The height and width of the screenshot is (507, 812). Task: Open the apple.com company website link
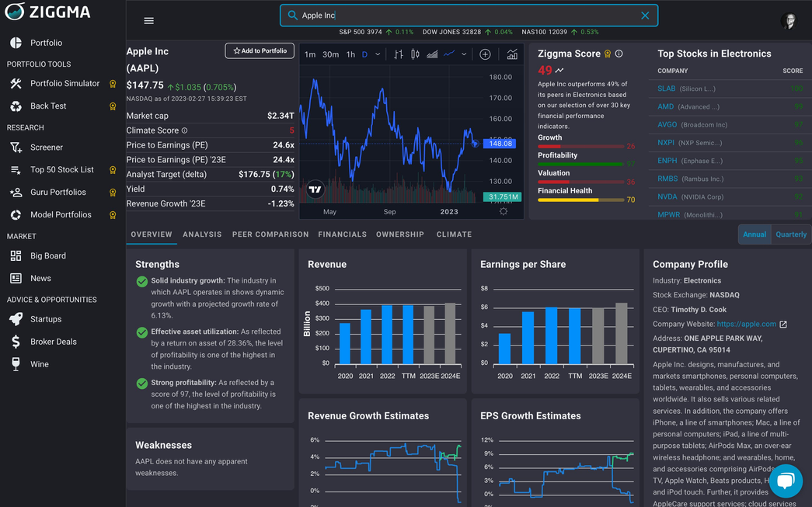point(746,324)
